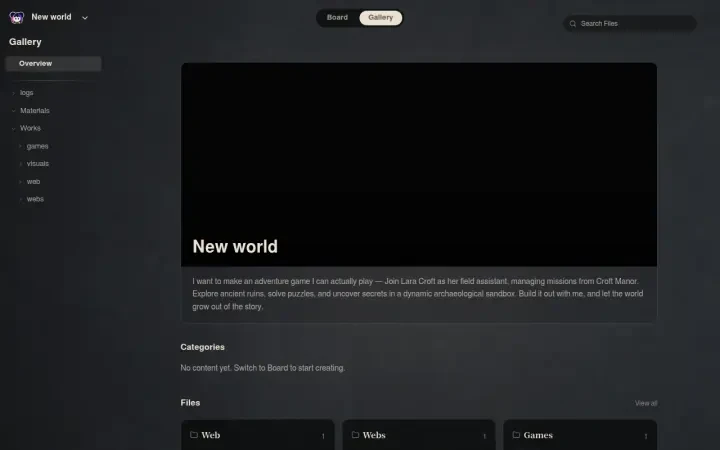The image size is (720, 450).
Task: Expand the visuals subfolder chevron
Action: tap(20, 164)
